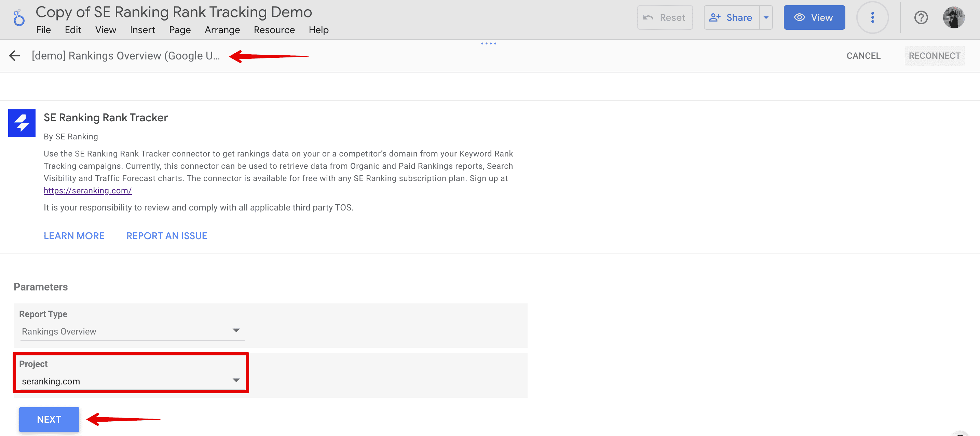Click the 'Parameters' section heading
The height and width of the screenshot is (436, 980).
point(41,287)
